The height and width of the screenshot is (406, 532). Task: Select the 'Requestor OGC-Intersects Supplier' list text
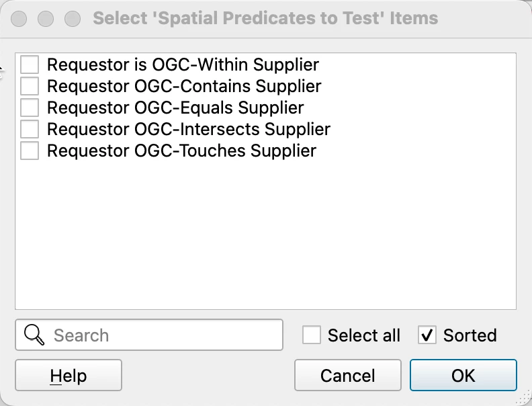(189, 129)
